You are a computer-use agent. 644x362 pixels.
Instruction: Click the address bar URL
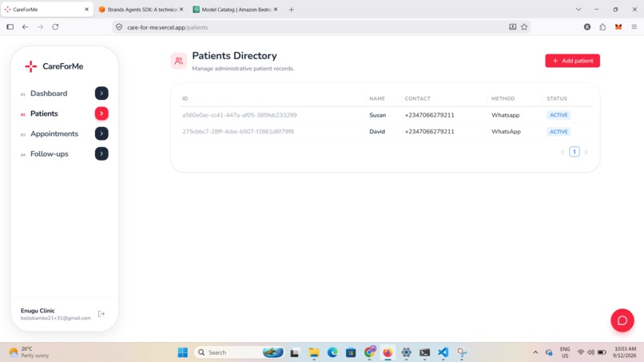click(x=168, y=27)
